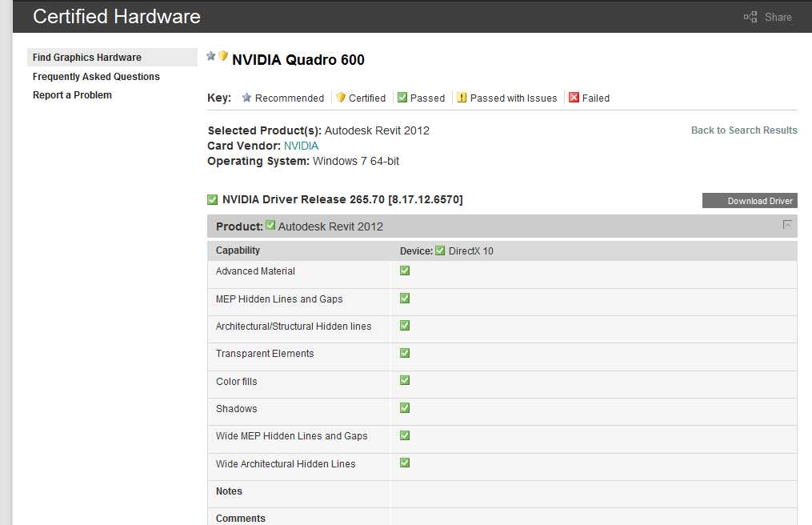Click the Recommended star next to NVIDIA Quadro 600
The width and height of the screenshot is (812, 525).
point(211,55)
